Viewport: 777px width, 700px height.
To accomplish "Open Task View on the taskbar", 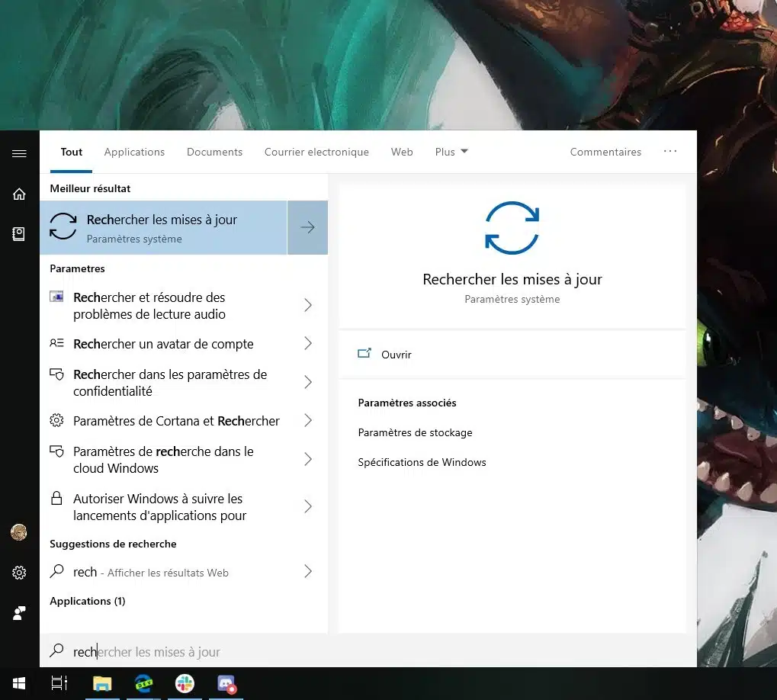I will pos(59,684).
